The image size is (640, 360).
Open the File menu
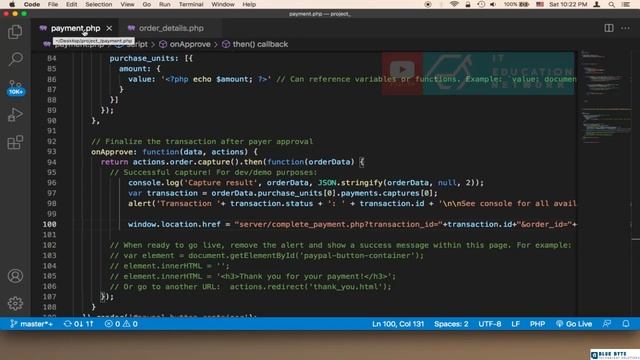53,4
